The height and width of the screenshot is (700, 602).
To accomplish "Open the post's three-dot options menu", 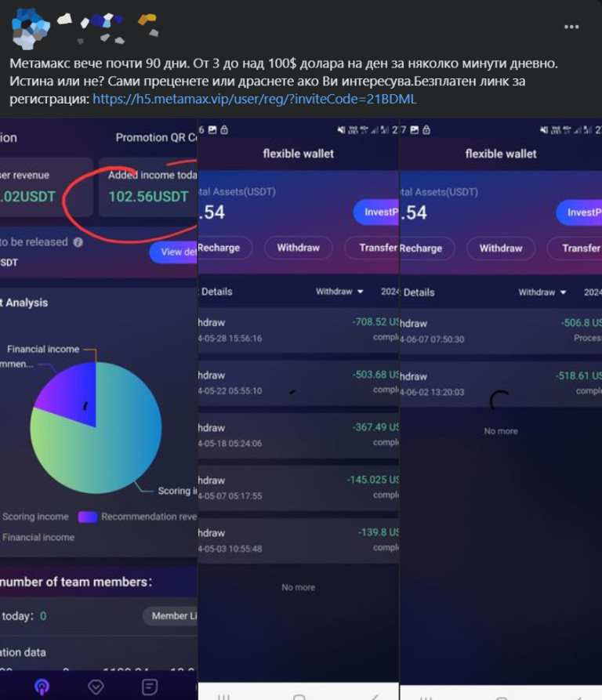I will (x=571, y=27).
